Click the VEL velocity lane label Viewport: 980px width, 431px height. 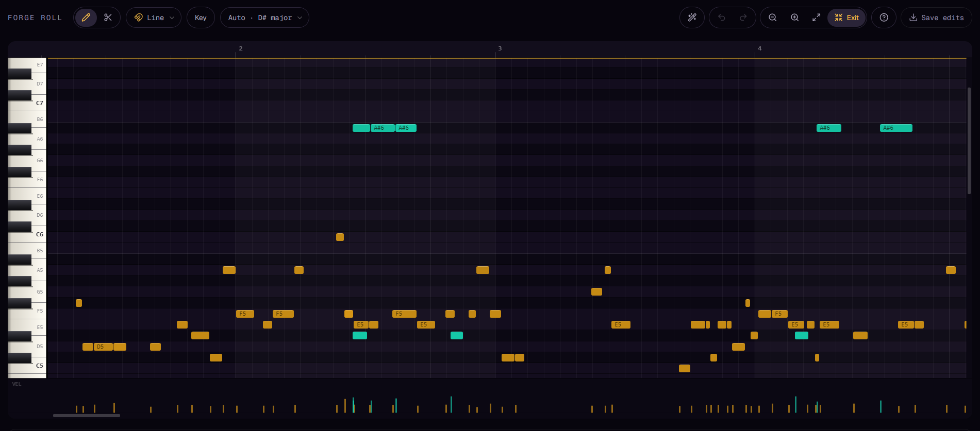point(17,384)
